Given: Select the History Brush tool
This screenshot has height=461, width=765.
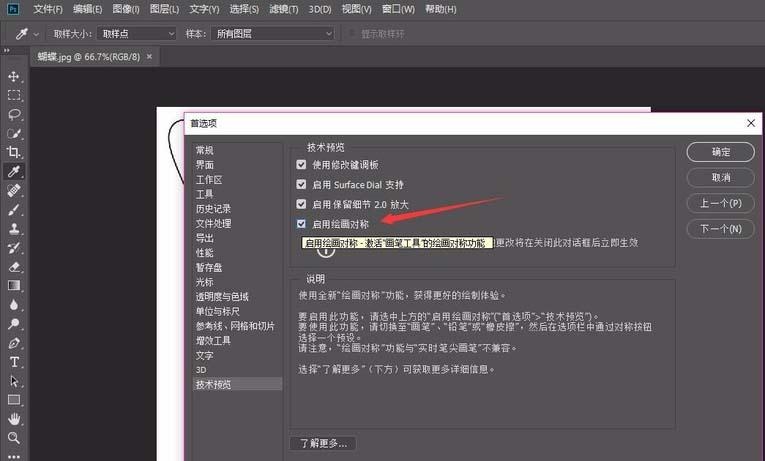Looking at the screenshot, I should click(x=14, y=247).
